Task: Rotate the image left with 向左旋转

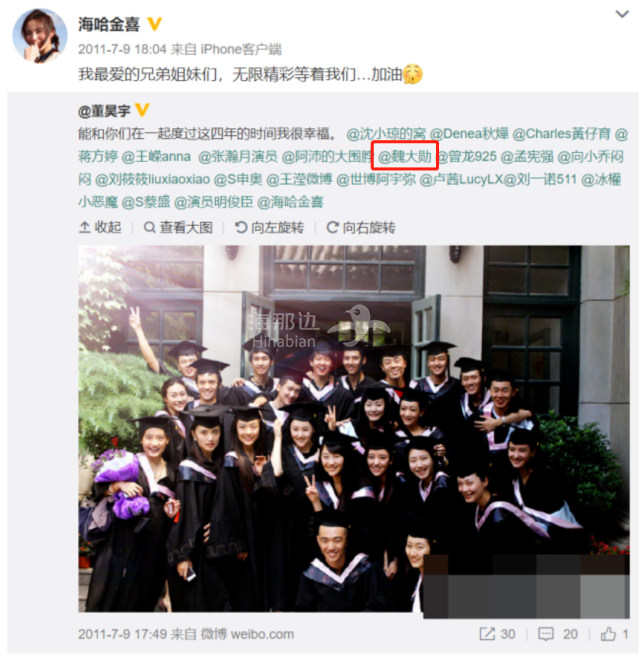Action: point(269,228)
